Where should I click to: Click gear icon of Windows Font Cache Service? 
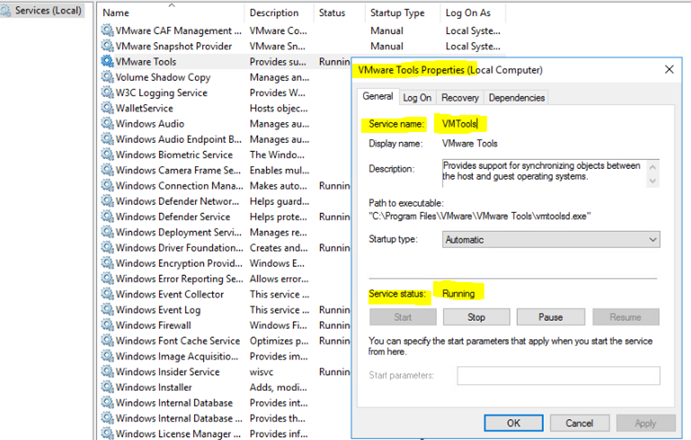[x=107, y=340]
